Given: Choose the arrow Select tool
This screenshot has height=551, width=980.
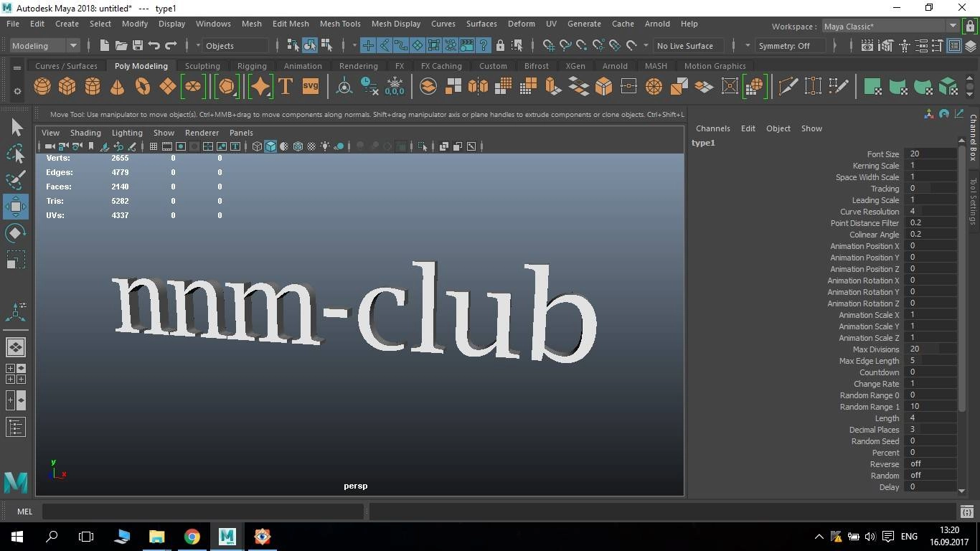Looking at the screenshot, I should pos(16,127).
